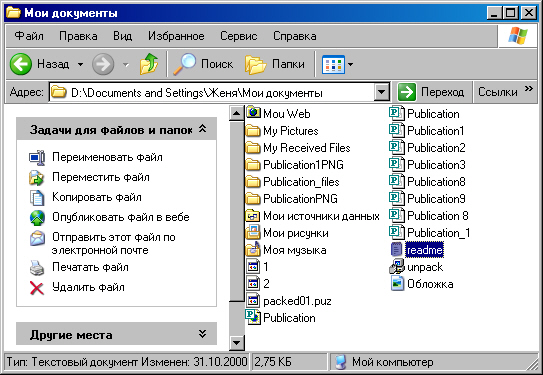Collapse the Задачи для файлов и папок panel

203,130
